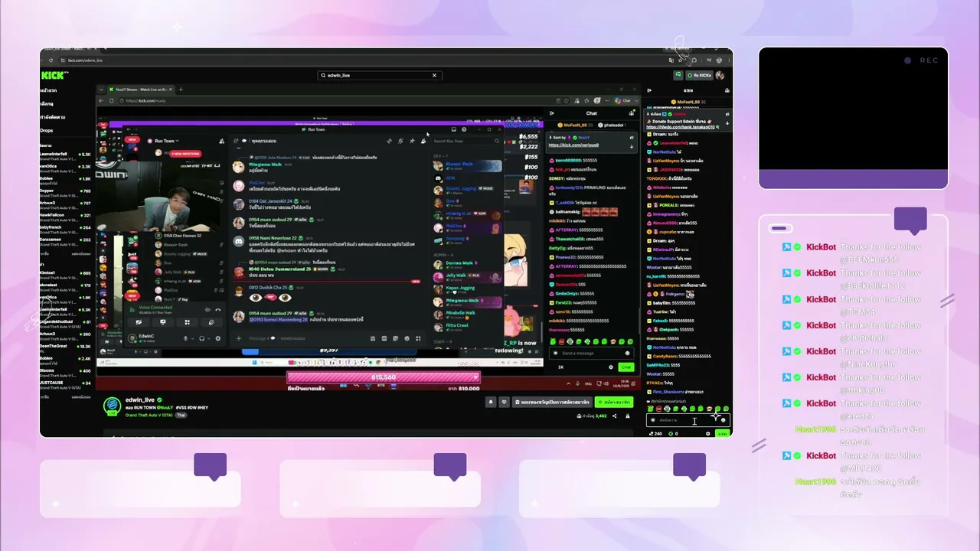
Task: Close the NuuLY Stream browser tab
Action: pos(171,90)
